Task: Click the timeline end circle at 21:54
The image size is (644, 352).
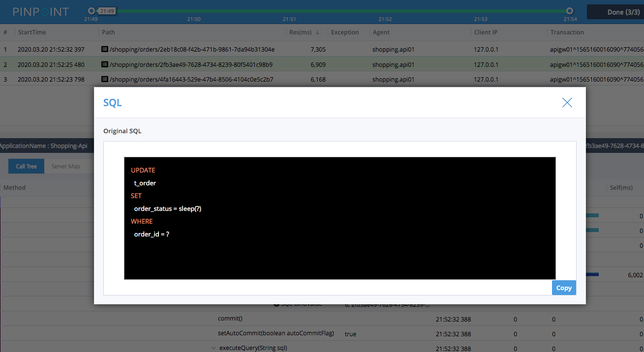Action: tap(569, 10)
